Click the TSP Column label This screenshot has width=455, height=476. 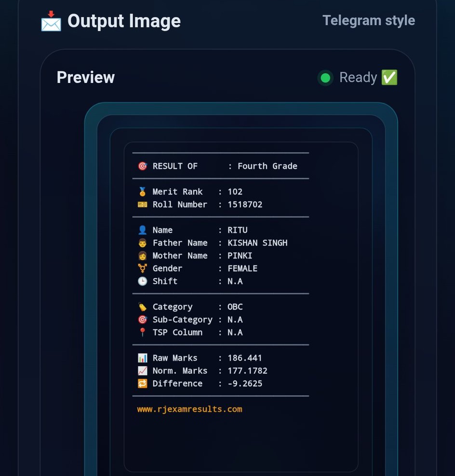pos(177,332)
